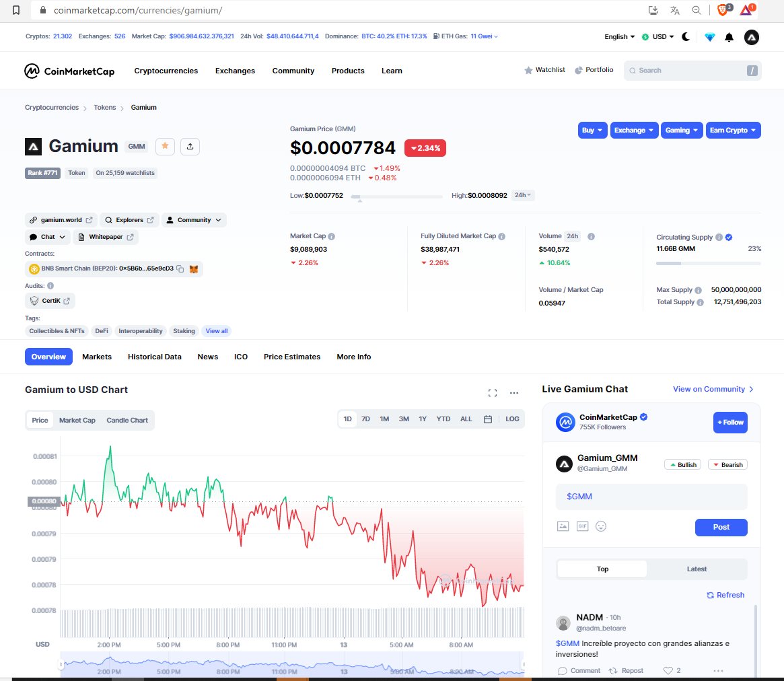Click the diamond rewards icon

point(709,37)
